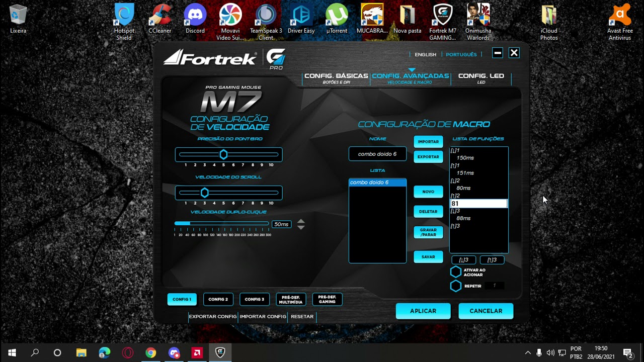This screenshot has width=644, height=362.
Task: Open CONFIG. LED tab
Action: point(481,78)
